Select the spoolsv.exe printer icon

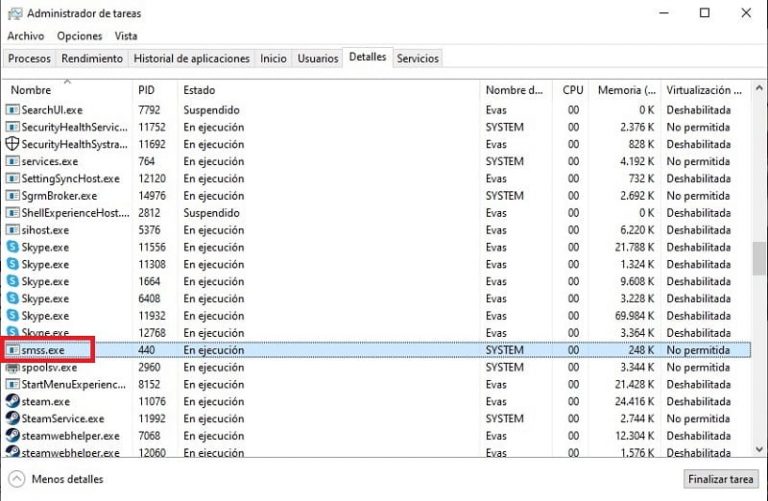[13, 367]
